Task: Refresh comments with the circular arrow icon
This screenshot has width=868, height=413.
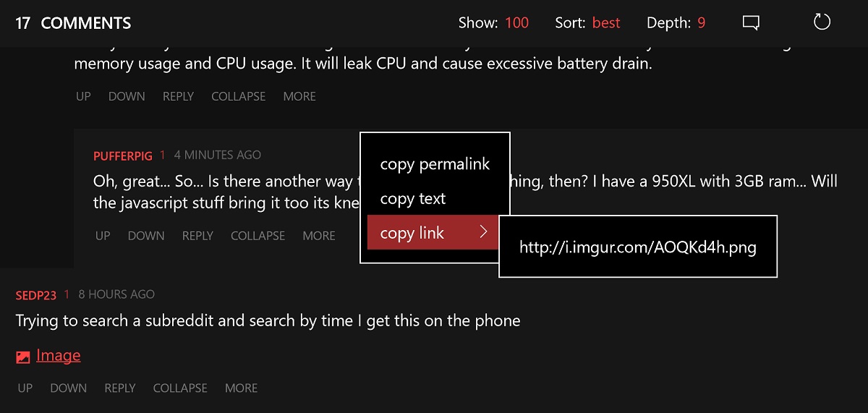Action: click(x=822, y=22)
